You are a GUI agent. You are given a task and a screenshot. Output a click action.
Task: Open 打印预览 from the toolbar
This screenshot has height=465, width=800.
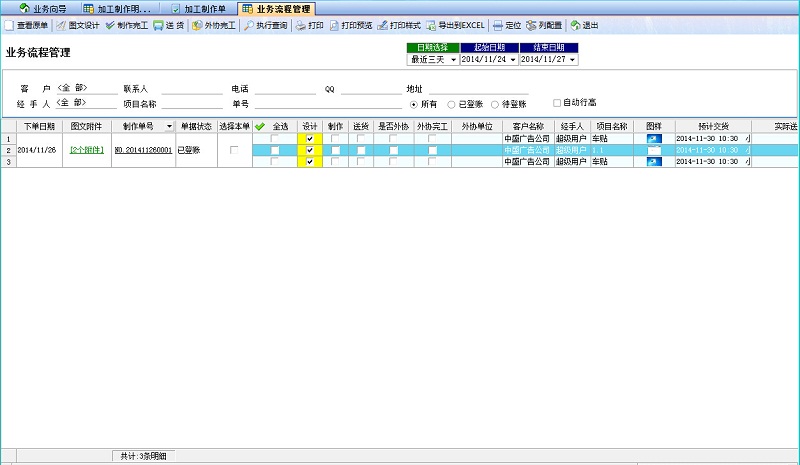coord(334,25)
